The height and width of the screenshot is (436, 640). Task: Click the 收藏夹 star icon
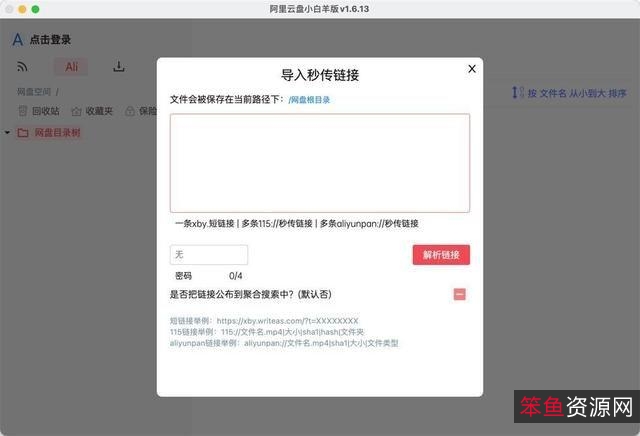point(76,111)
